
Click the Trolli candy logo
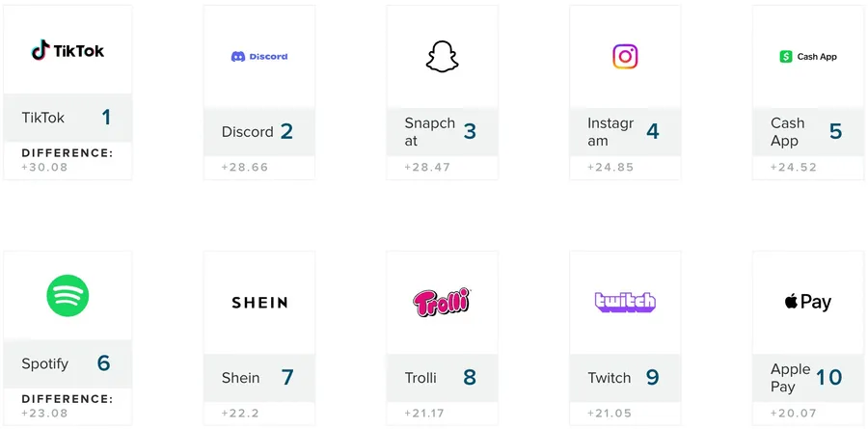click(442, 303)
